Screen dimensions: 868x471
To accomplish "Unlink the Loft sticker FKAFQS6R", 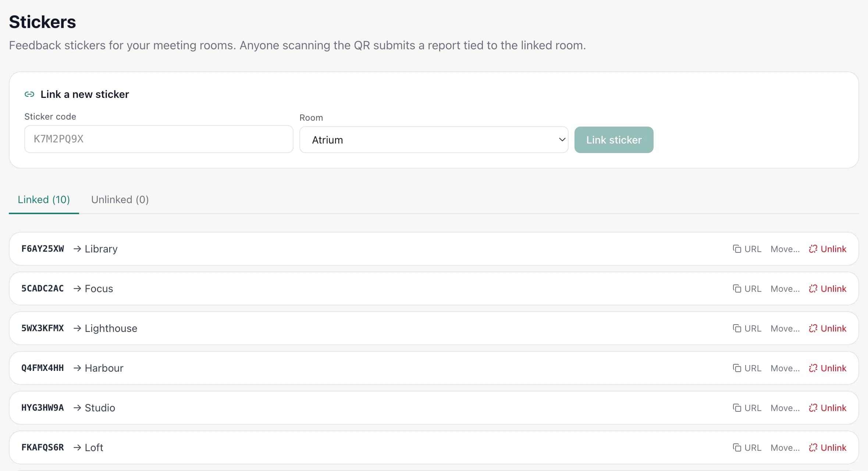I will coord(828,448).
